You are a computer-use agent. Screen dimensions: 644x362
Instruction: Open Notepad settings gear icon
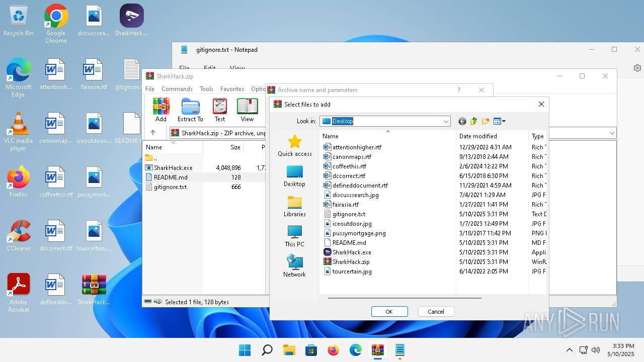(x=637, y=68)
